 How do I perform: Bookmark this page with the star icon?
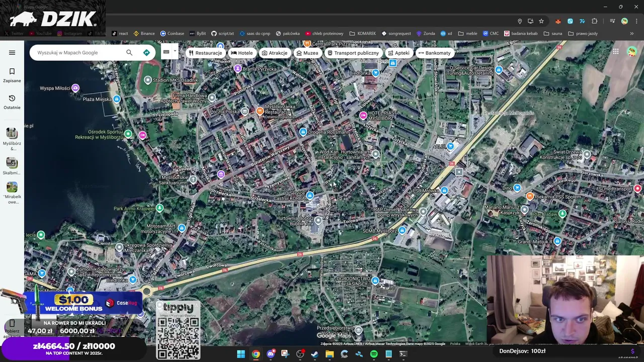point(541,21)
